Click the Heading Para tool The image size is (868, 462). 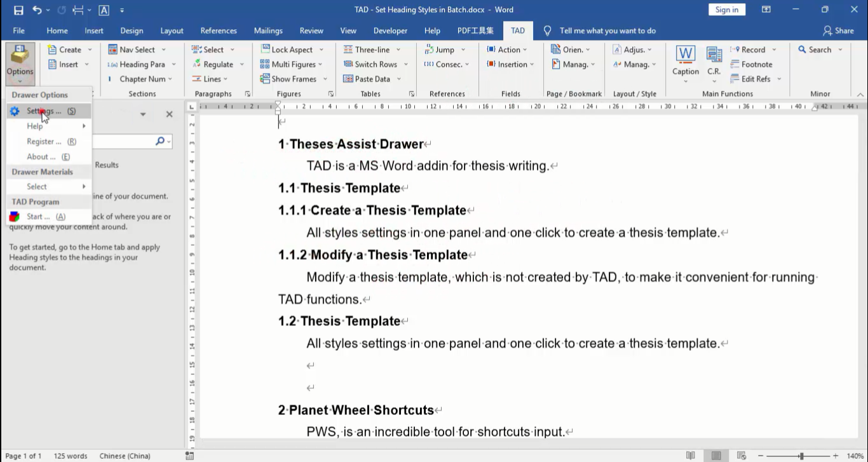[x=136, y=64]
